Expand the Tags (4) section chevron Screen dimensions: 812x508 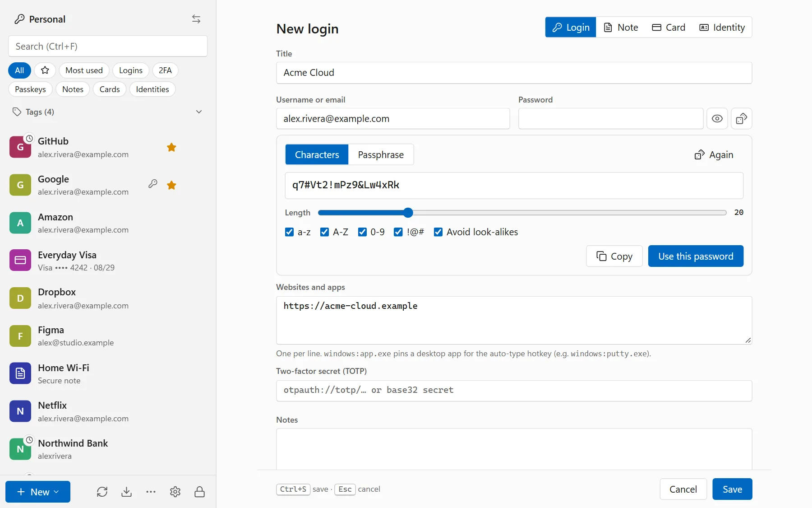[199, 112]
